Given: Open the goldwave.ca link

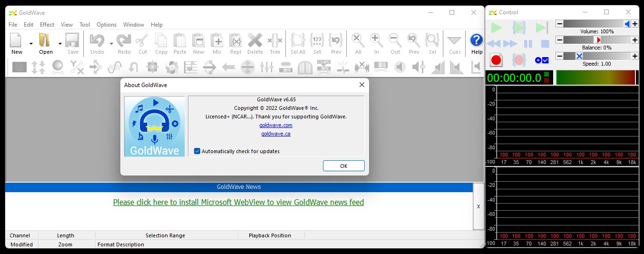Looking at the screenshot, I should click(x=276, y=134).
